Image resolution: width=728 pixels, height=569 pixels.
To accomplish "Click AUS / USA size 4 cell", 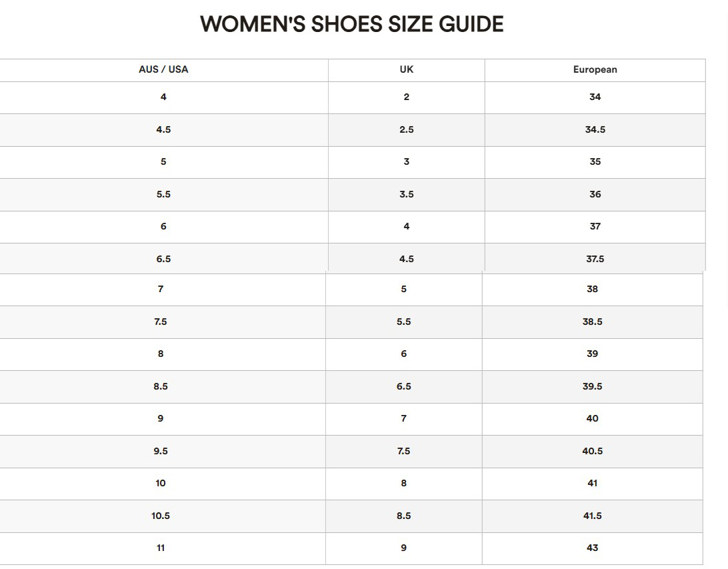I will (163, 97).
